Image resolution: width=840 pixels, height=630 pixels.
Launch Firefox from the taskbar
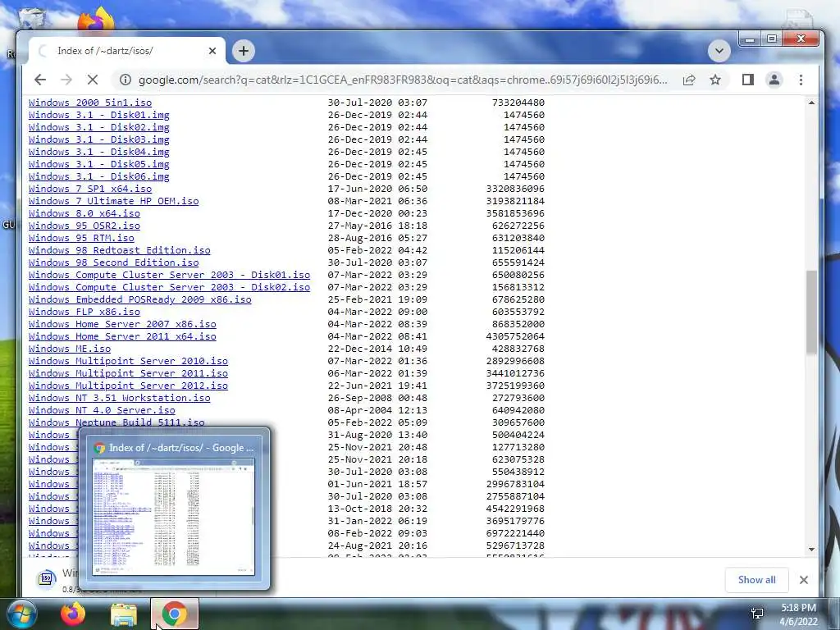click(x=73, y=614)
